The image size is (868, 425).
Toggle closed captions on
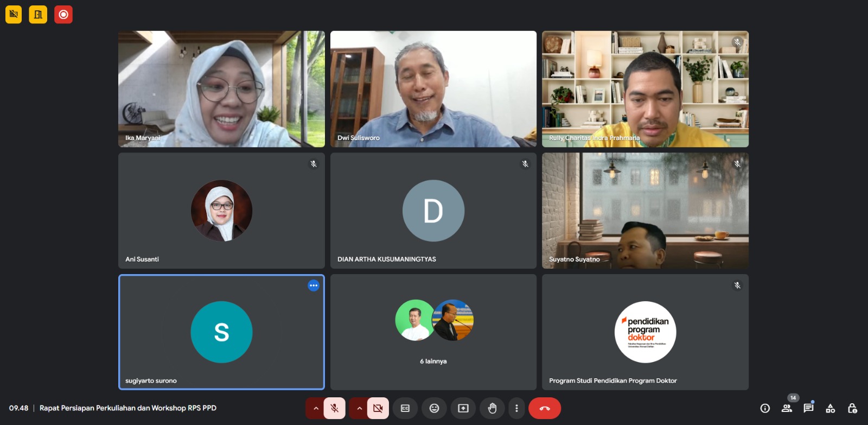tap(405, 408)
